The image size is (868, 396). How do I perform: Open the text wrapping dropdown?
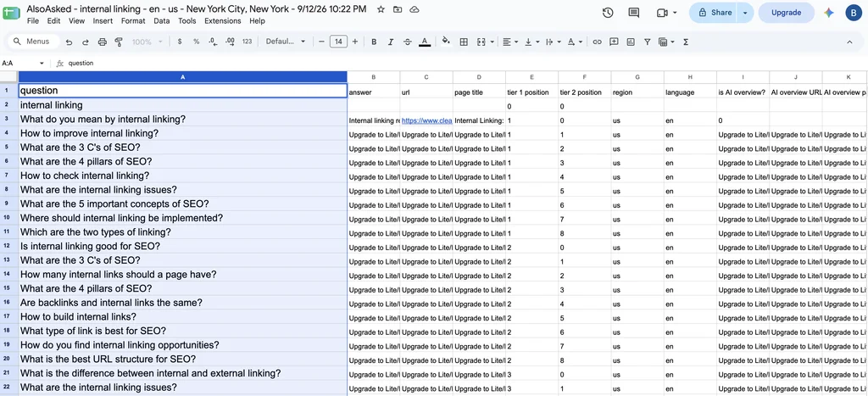pos(553,42)
